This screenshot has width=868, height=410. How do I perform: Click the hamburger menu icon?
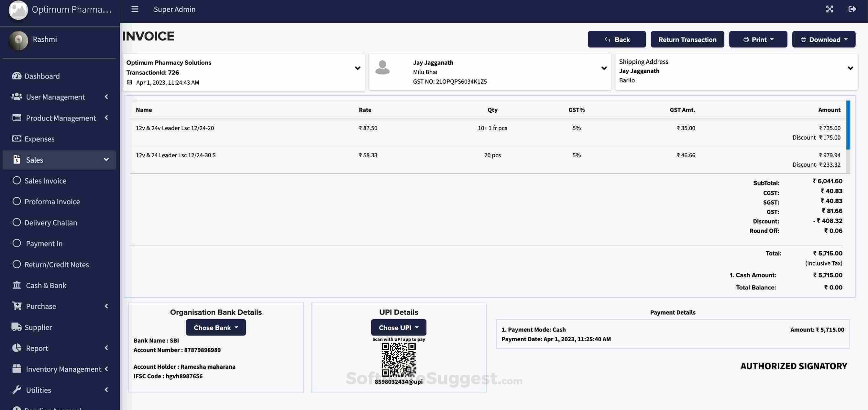135,9
